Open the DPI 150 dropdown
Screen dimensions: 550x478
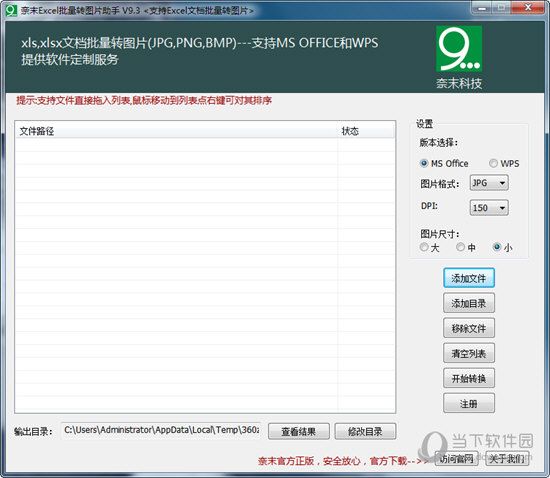[x=489, y=208]
